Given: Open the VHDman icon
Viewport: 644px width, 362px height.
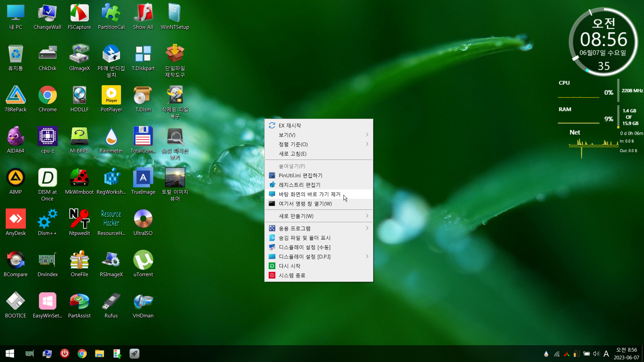Looking at the screenshot, I should [x=143, y=305].
